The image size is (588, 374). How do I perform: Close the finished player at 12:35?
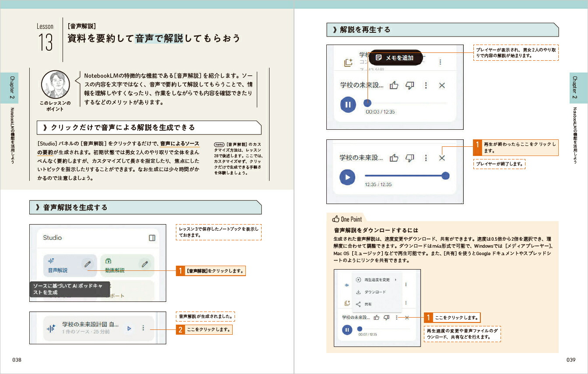click(442, 158)
